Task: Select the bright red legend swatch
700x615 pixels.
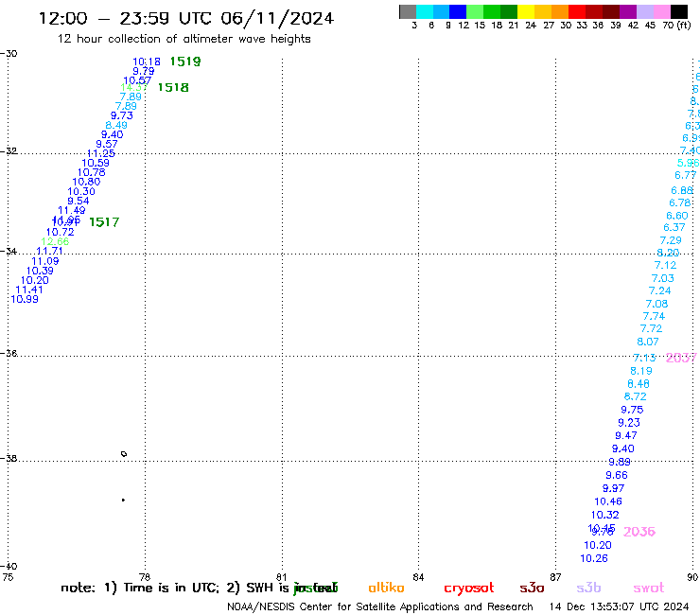Action: pos(577,11)
